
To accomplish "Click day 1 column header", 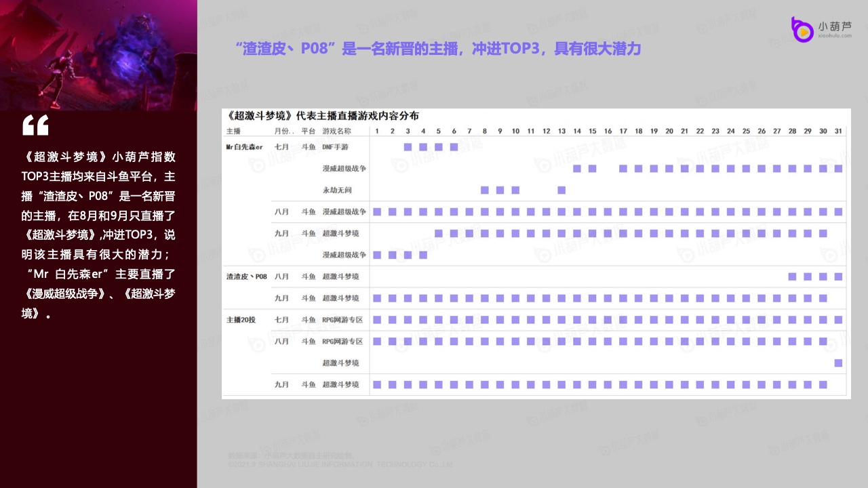I will tap(376, 131).
